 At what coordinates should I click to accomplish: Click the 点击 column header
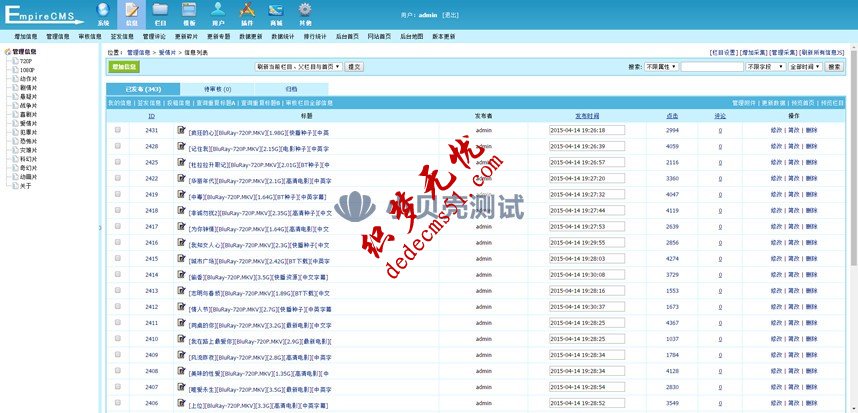point(673,116)
